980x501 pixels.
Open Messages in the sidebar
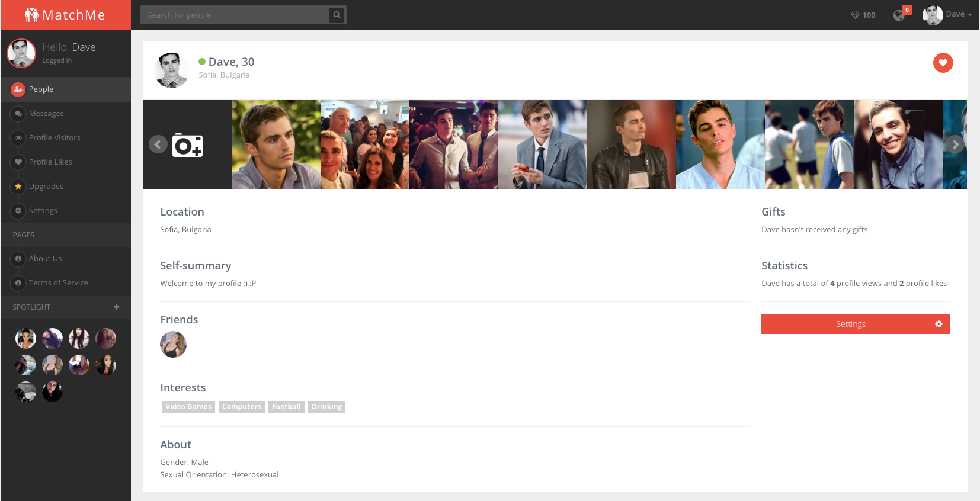point(46,114)
